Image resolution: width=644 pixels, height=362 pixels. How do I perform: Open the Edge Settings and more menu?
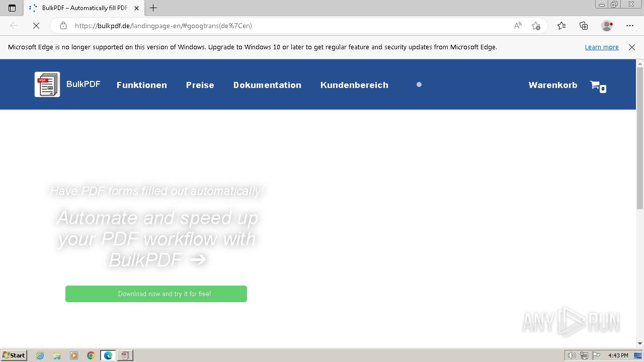click(630, 26)
